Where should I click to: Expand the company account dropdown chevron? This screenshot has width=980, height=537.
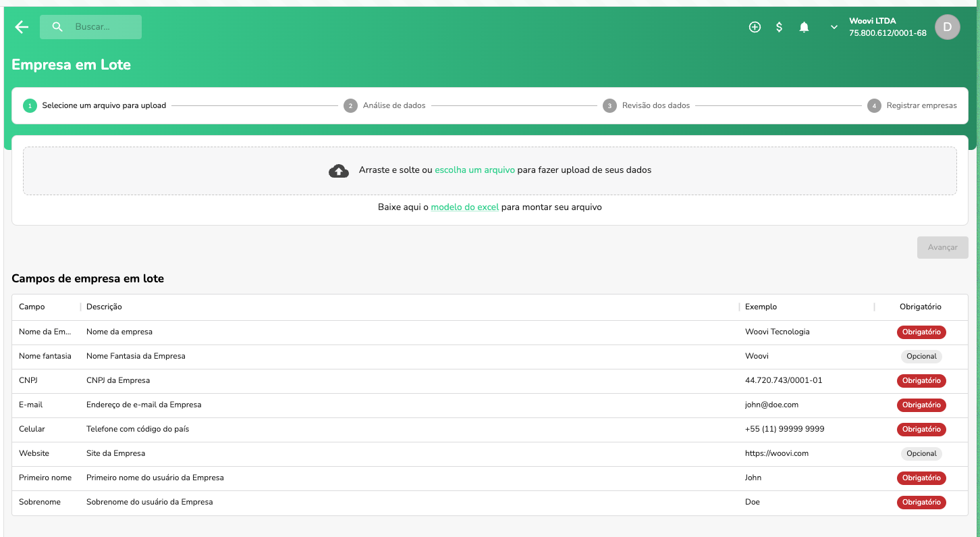click(x=834, y=27)
